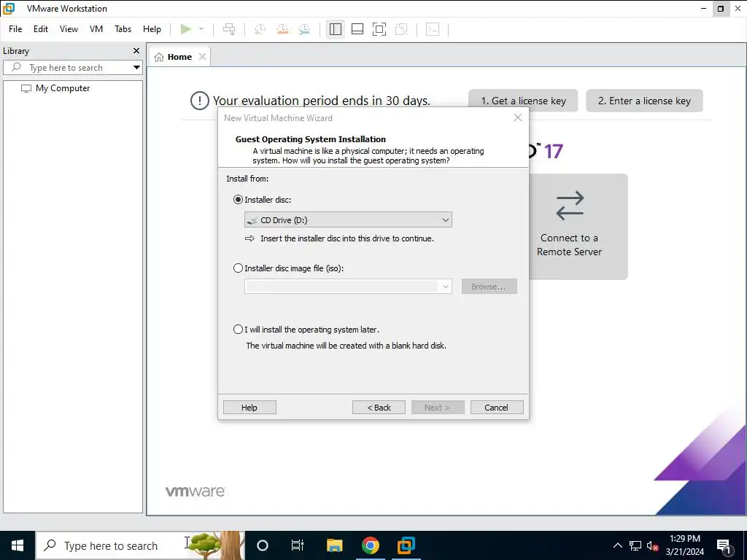Click the Next button in wizard
The height and width of the screenshot is (560, 747).
pos(438,408)
